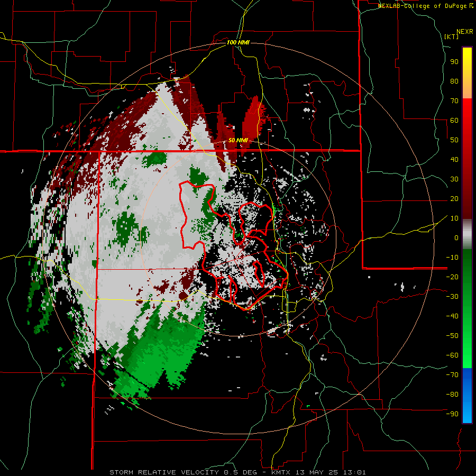Click the gray zero-velocity segment of color bar
Screen dimensions: 476x476
click(467, 234)
